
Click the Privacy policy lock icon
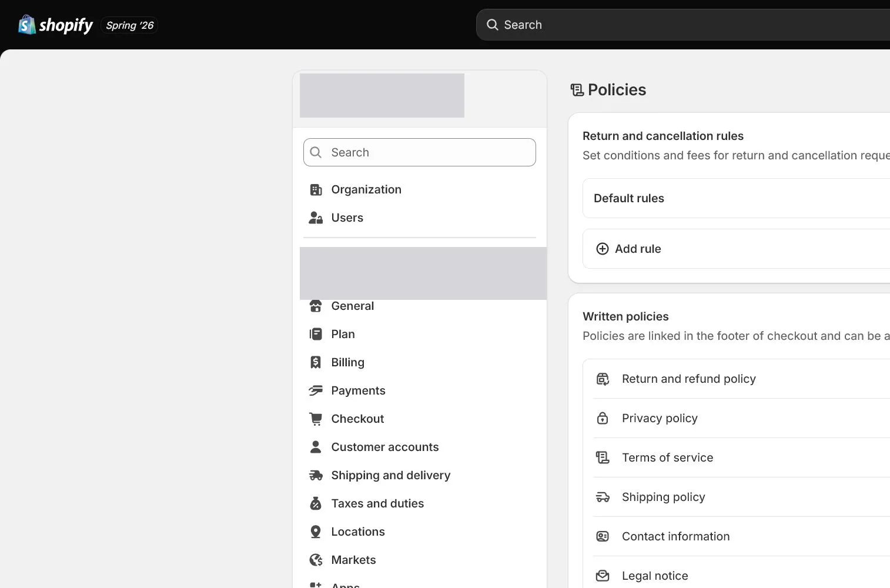(x=603, y=418)
